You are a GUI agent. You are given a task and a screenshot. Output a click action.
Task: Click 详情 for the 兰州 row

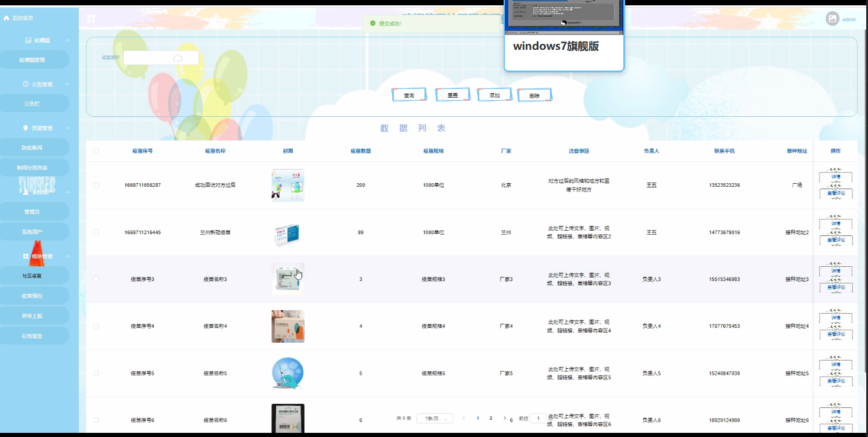pos(835,224)
